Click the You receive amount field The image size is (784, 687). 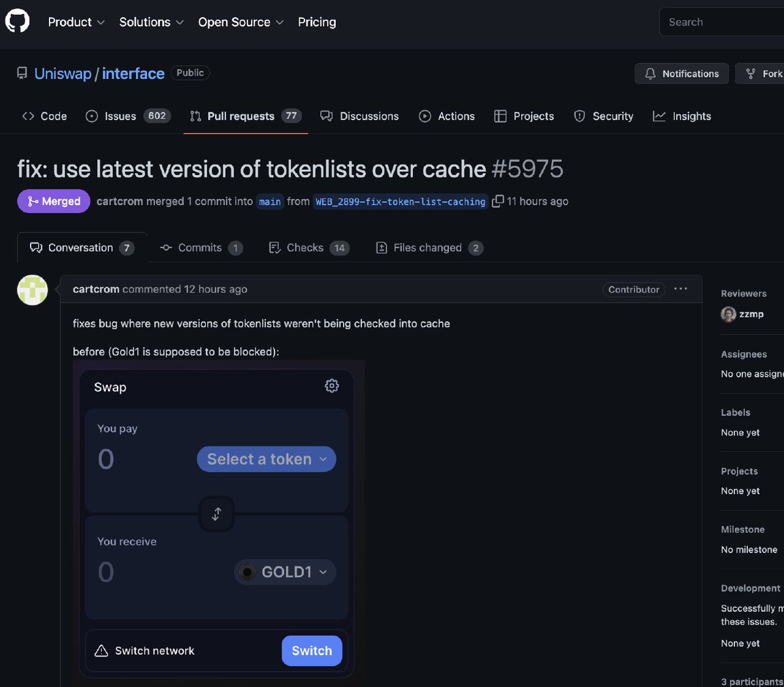pos(106,573)
